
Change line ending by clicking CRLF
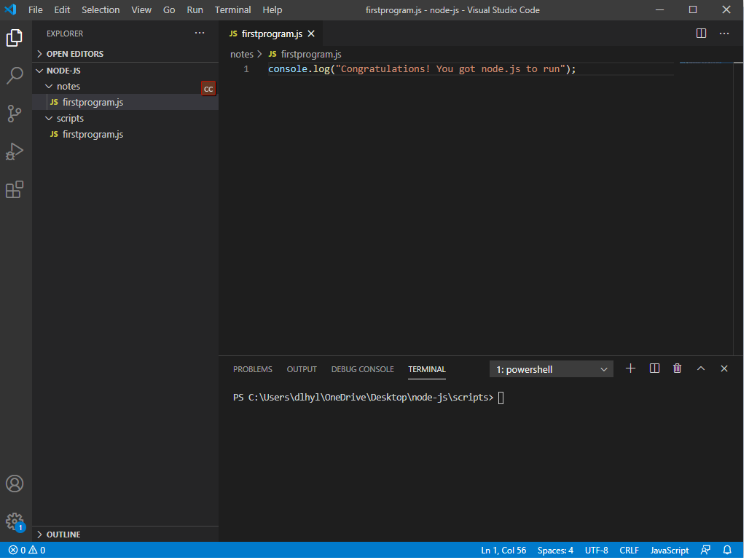pos(629,551)
